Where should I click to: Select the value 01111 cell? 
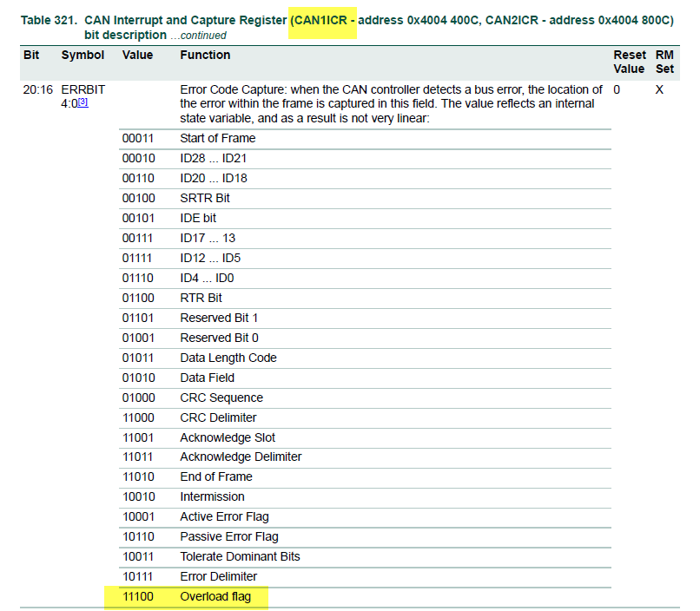tap(137, 259)
